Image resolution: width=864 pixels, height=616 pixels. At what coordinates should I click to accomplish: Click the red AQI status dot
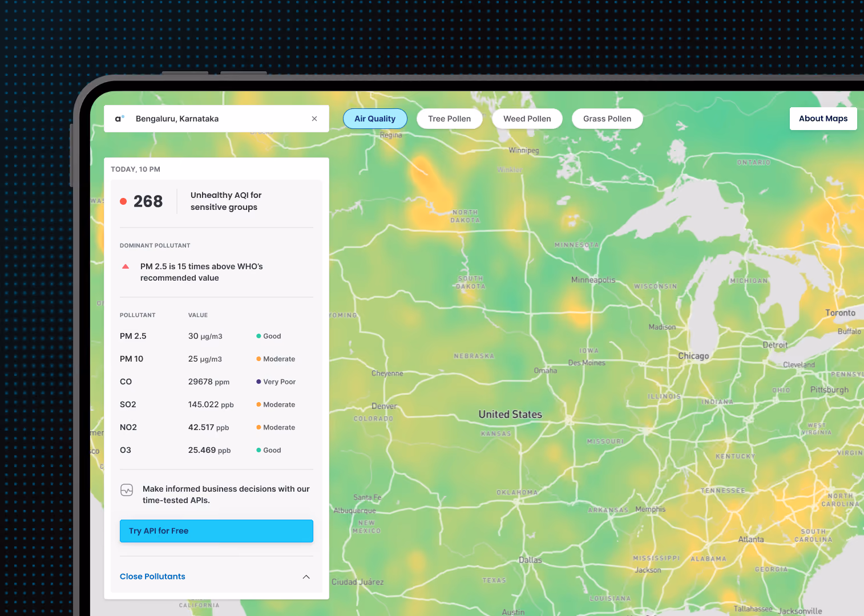pos(123,201)
